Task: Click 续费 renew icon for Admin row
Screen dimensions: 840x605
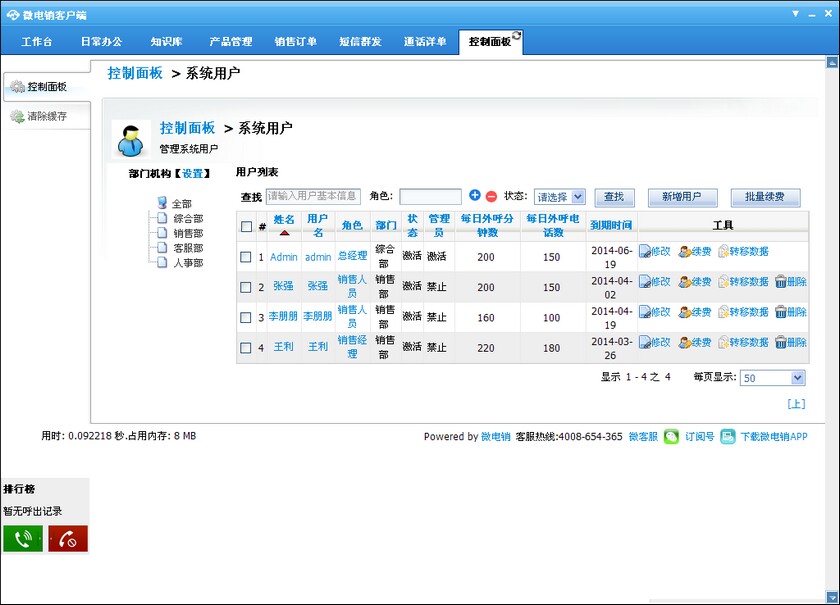Action: 684,251
